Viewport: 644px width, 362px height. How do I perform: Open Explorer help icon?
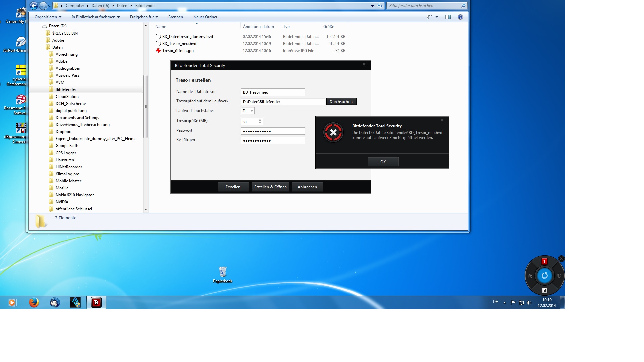point(460,17)
